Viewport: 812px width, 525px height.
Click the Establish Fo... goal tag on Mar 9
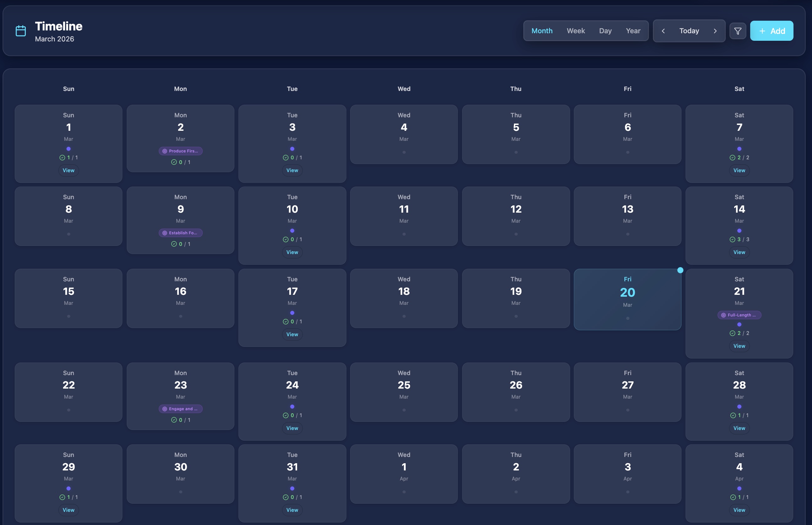click(180, 233)
